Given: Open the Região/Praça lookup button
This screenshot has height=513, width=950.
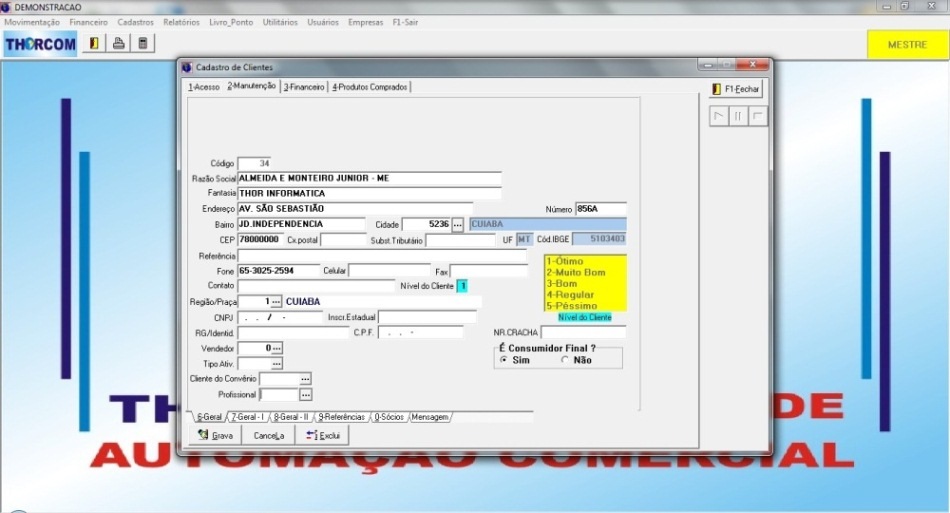Looking at the screenshot, I should pos(276,301).
